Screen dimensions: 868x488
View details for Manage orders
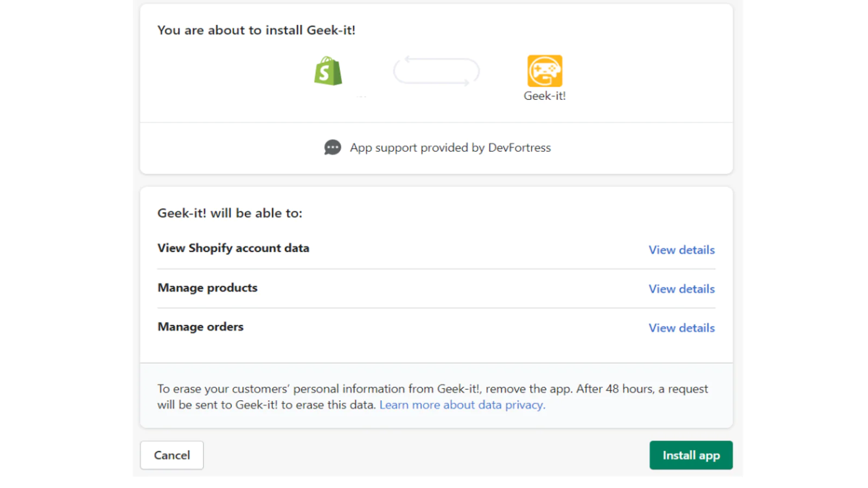coord(681,328)
